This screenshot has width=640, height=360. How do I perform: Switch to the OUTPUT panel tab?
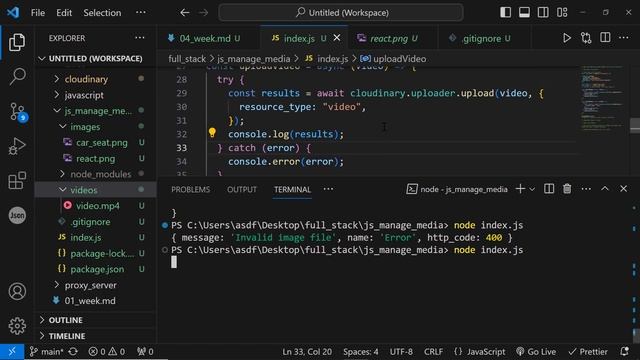(242, 189)
